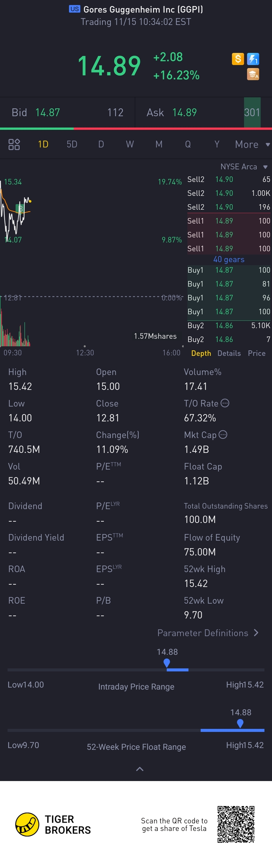The width and height of the screenshot is (272, 868).
Task: Tap the 1.57Mshares volume label
Action: (155, 336)
